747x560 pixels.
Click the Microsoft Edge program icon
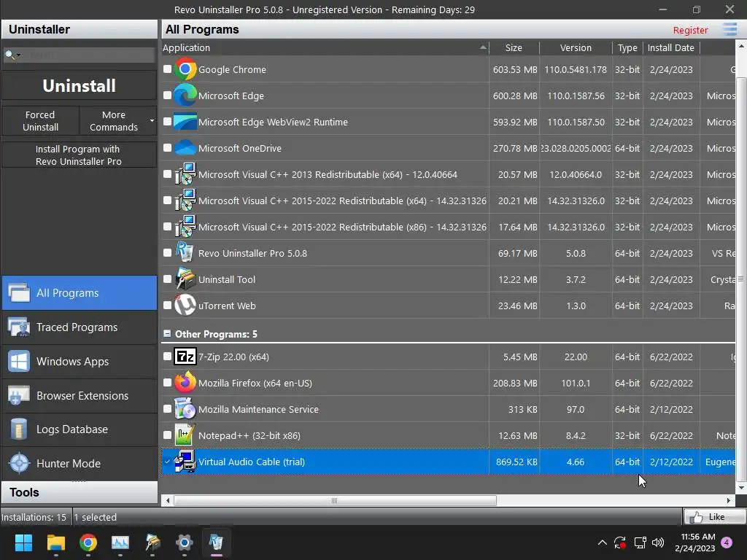pos(185,96)
